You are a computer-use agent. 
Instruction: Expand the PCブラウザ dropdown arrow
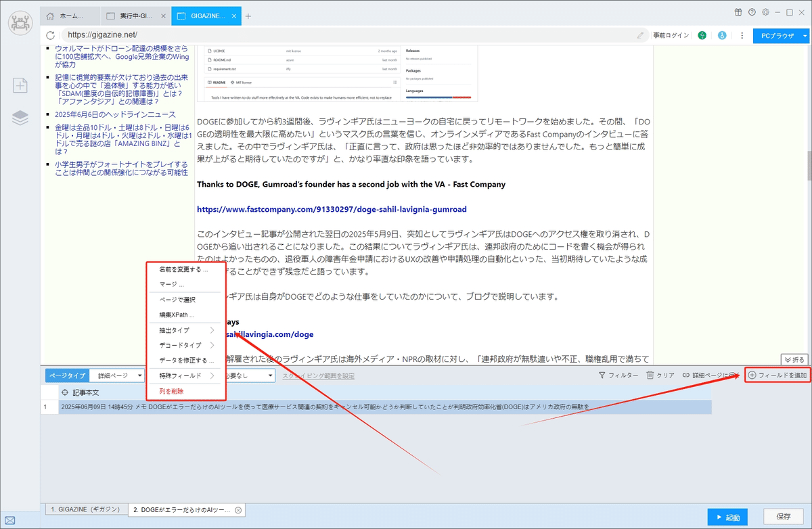point(805,35)
